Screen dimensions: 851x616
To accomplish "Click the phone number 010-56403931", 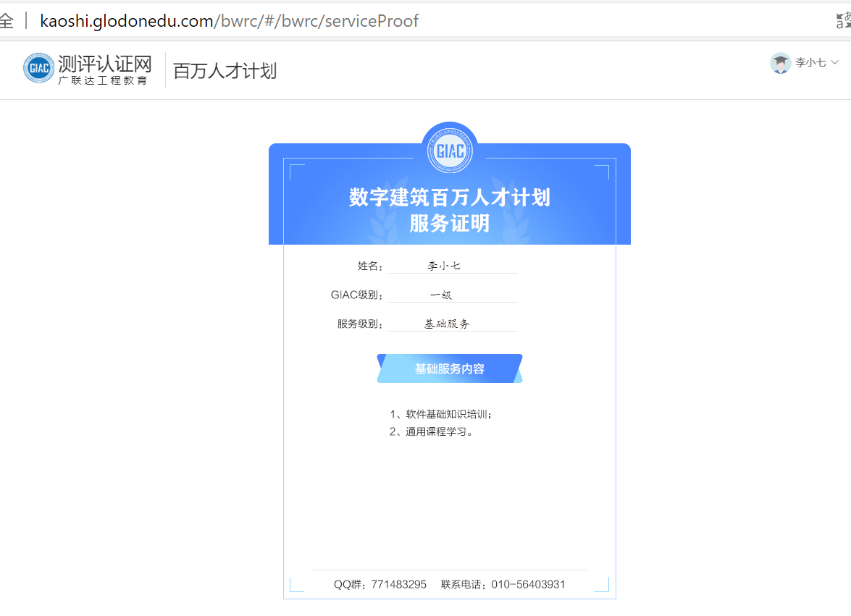I will pyautogui.click(x=528, y=585).
